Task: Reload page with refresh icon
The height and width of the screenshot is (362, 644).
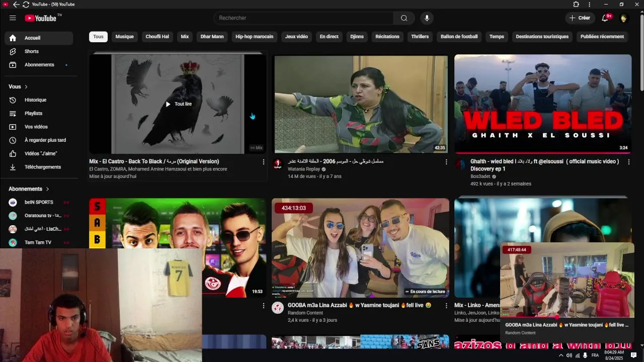Action: click(x=26, y=5)
